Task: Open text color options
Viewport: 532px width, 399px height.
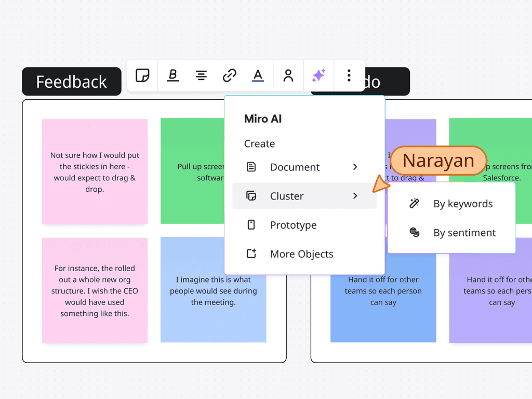Action: 258,75
